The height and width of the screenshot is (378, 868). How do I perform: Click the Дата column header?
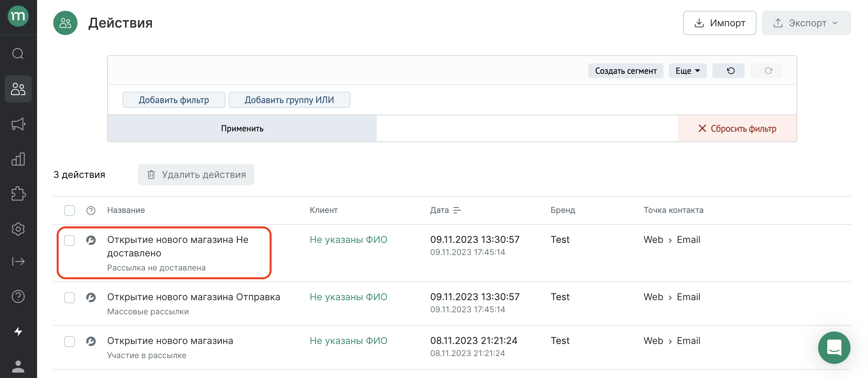439,210
